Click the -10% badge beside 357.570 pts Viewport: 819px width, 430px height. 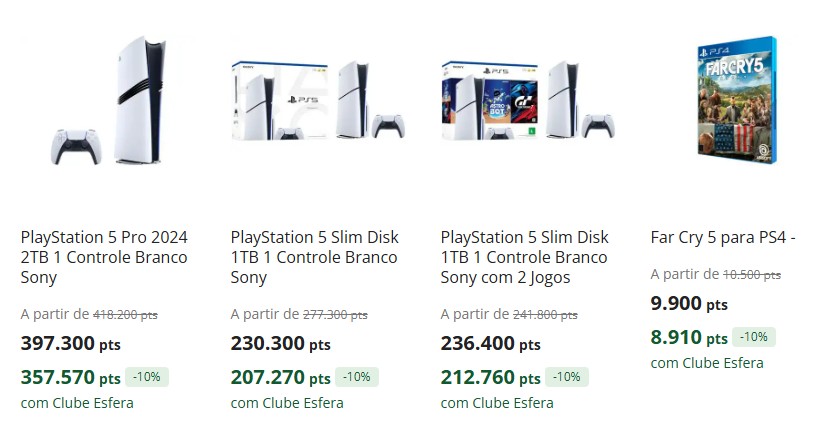pyautogui.click(x=147, y=377)
